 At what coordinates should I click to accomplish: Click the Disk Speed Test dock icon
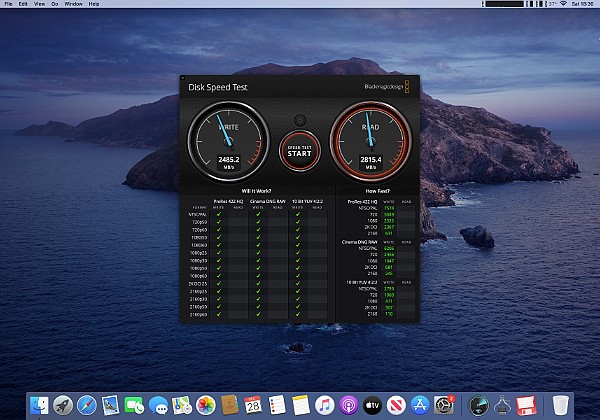pyautogui.click(x=479, y=404)
